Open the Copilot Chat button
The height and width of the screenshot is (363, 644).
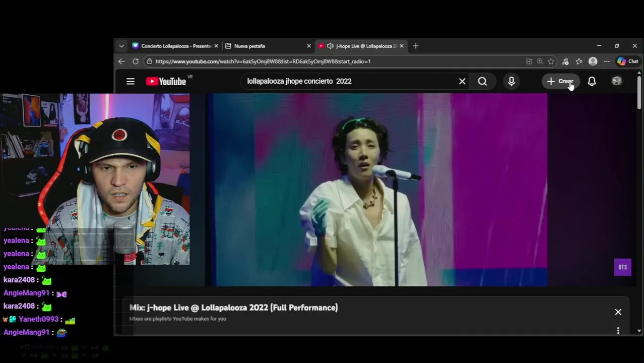pyautogui.click(x=628, y=61)
